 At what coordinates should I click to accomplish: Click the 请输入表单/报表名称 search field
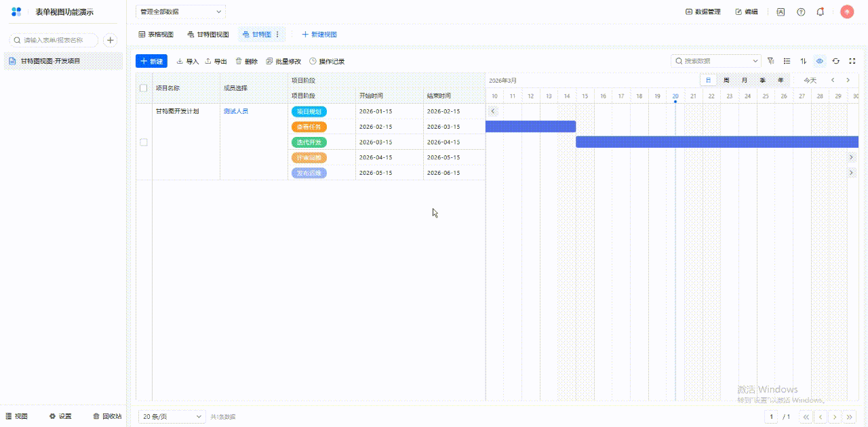pos(54,40)
